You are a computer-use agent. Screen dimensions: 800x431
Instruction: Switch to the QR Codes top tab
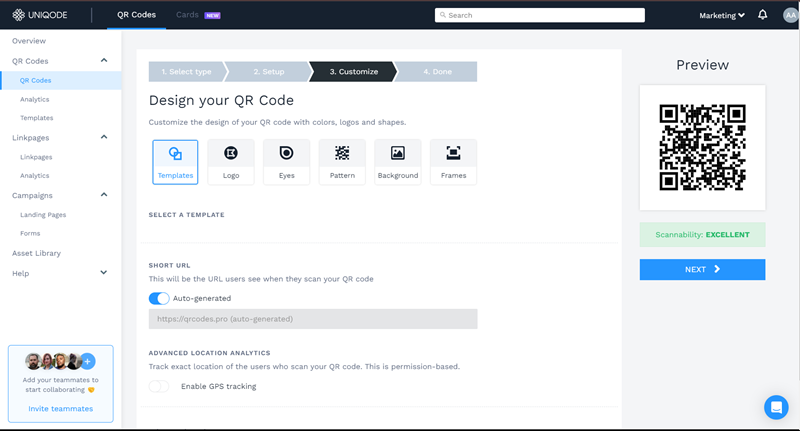coord(136,15)
